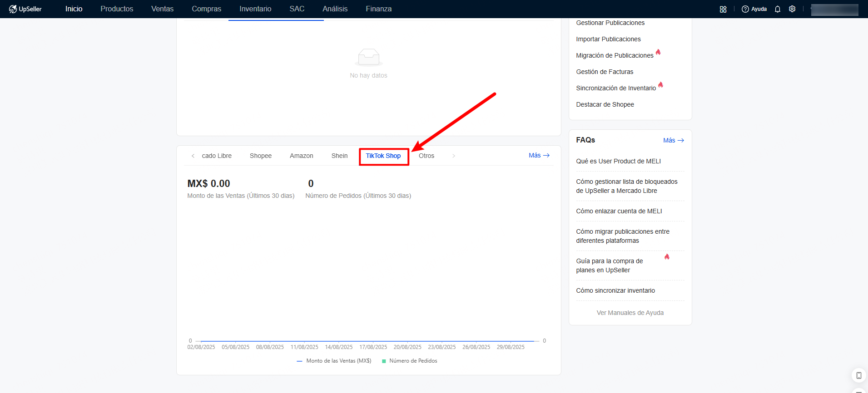Switch to the Shopee tab
The image size is (868, 393).
[261, 156]
